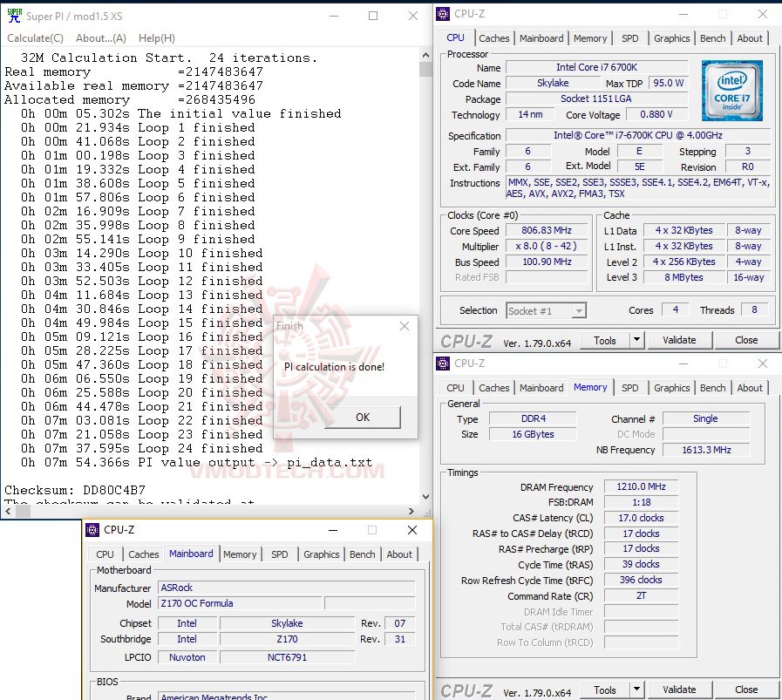Click the Super PI application icon
This screenshot has width=782, height=700.
click(15, 16)
